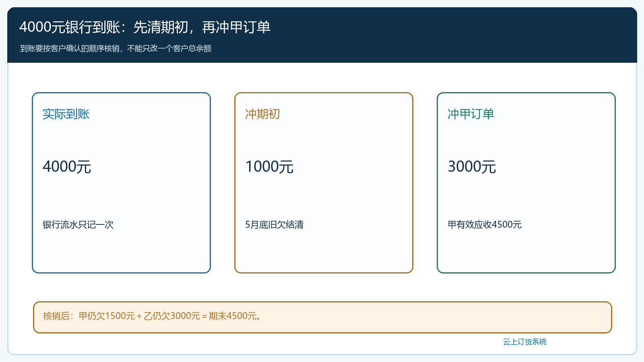Viewport: 644px width, 362px height.
Task: Open the 云上订货系统 link
Action: [525, 342]
